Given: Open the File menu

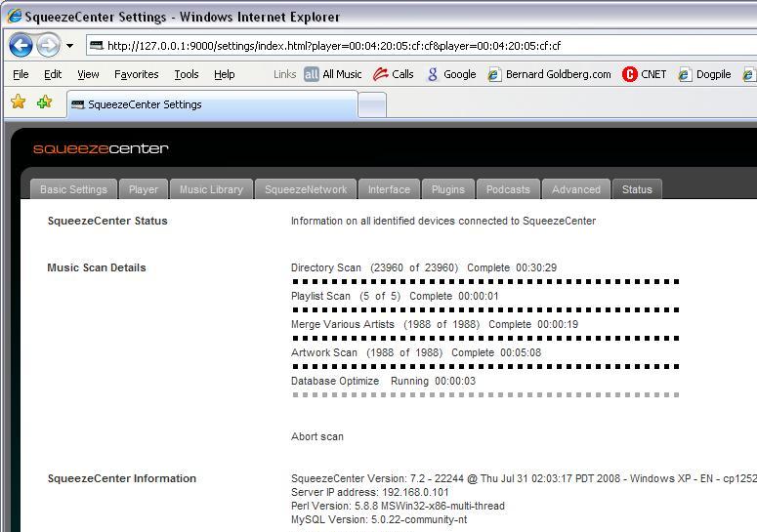Looking at the screenshot, I should tap(21, 74).
